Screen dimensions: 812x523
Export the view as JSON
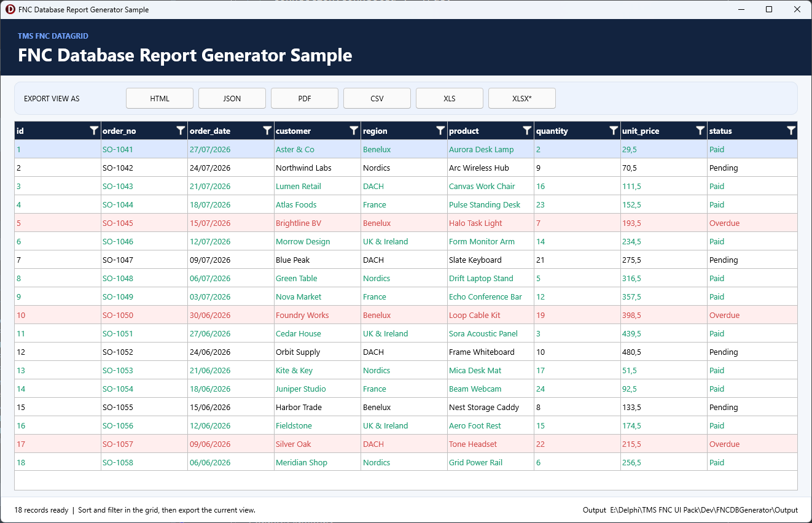(x=232, y=98)
